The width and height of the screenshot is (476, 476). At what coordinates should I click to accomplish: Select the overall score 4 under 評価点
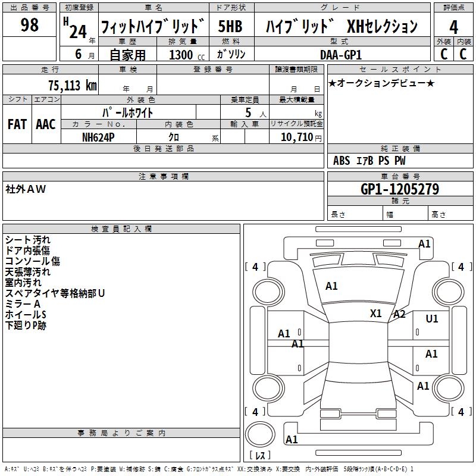tap(453, 27)
